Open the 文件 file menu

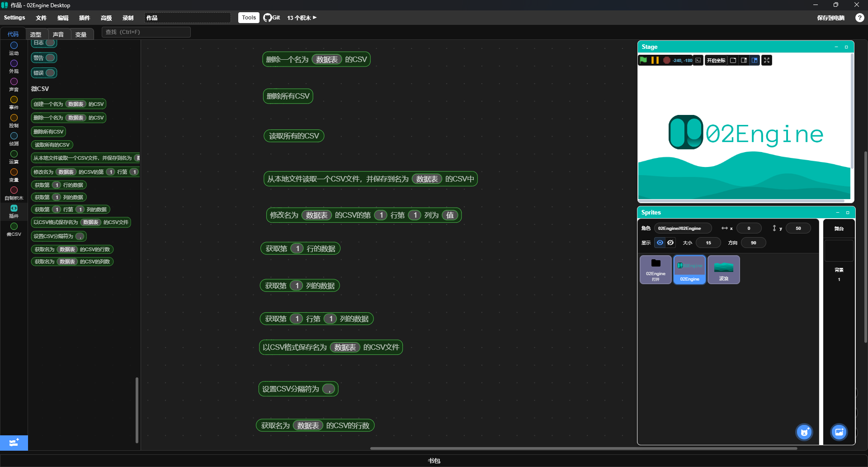pos(41,18)
